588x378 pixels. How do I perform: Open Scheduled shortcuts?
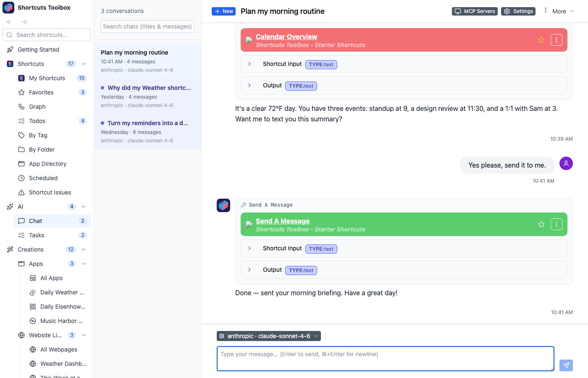click(52, 178)
